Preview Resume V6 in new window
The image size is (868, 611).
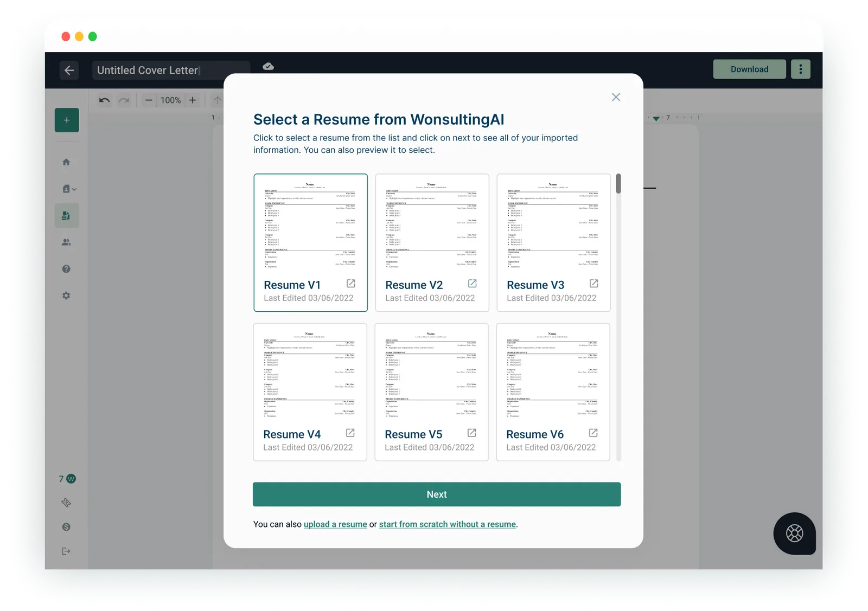(593, 433)
